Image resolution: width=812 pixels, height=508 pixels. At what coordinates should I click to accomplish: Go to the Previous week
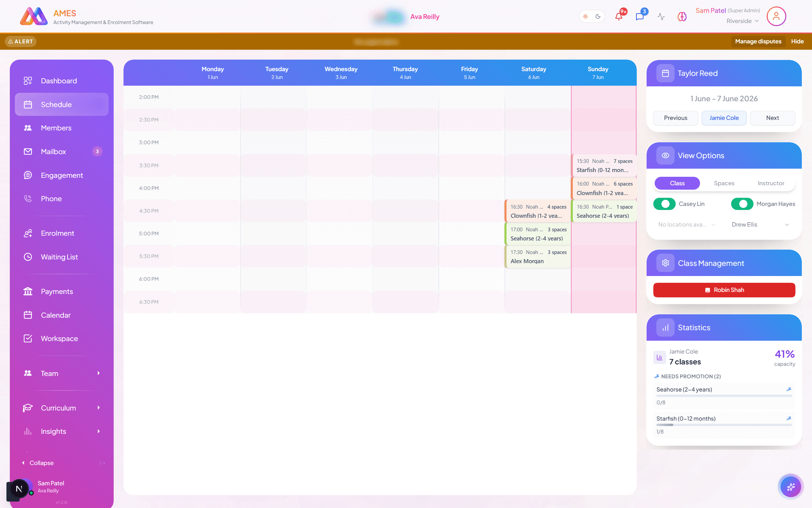point(675,118)
